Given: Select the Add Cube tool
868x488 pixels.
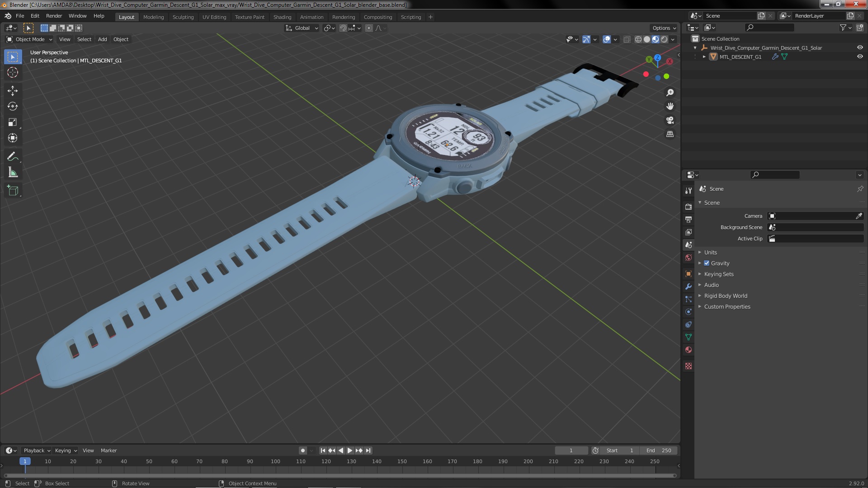Looking at the screenshot, I should [13, 191].
